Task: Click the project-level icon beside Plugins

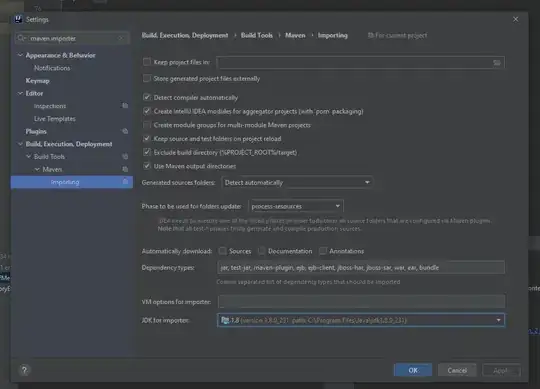Action: [x=125, y=131]
